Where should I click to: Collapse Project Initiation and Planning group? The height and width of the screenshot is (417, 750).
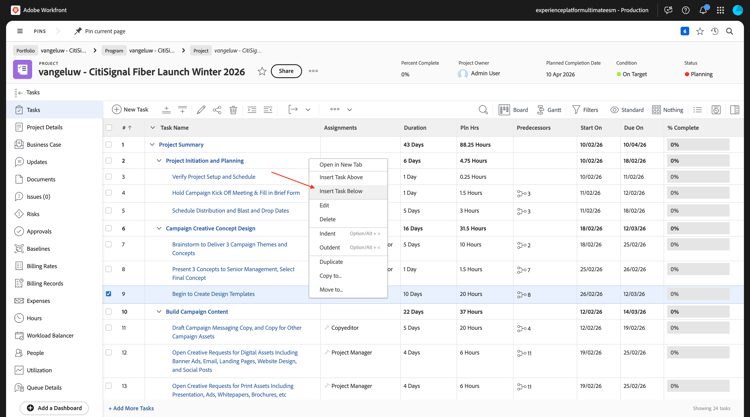coord(159,161)
